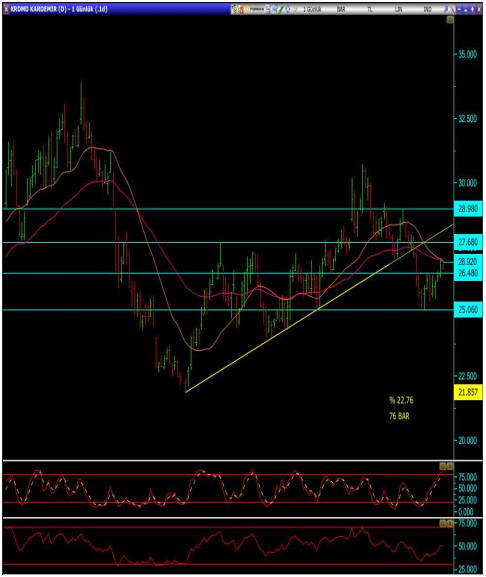This screenshot has height=577, width=486.
Task: Click the first icon in the chart toolbar
Action: (234, 9)
